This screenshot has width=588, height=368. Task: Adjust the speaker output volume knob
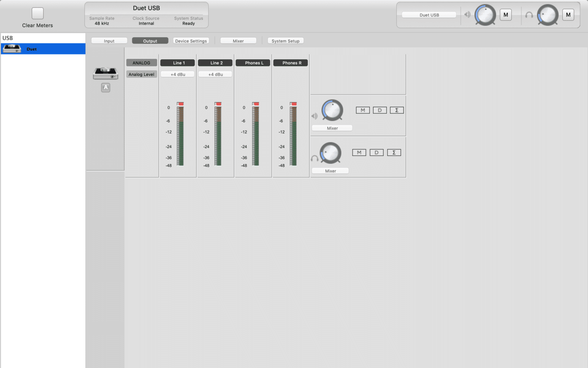(332, 110)
